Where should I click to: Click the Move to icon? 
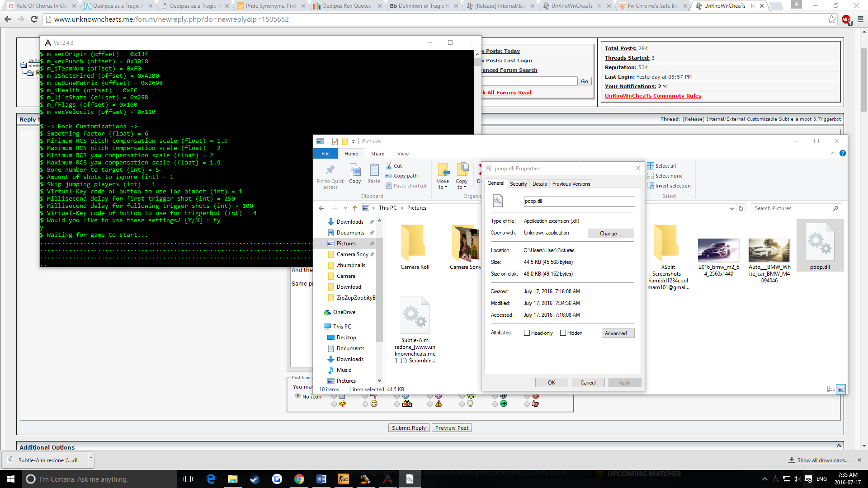pos(443,170)
